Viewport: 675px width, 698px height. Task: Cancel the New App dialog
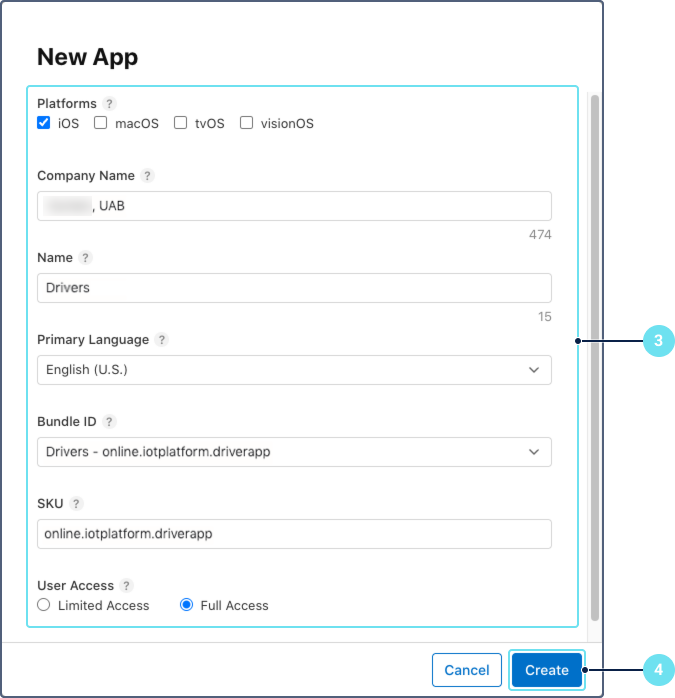click(x=467, y=670)
